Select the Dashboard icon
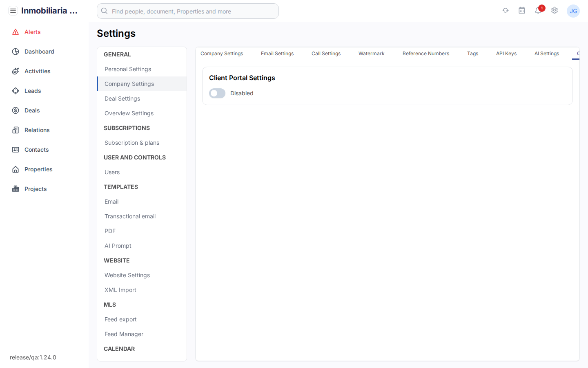 click(x=15, y=52)
